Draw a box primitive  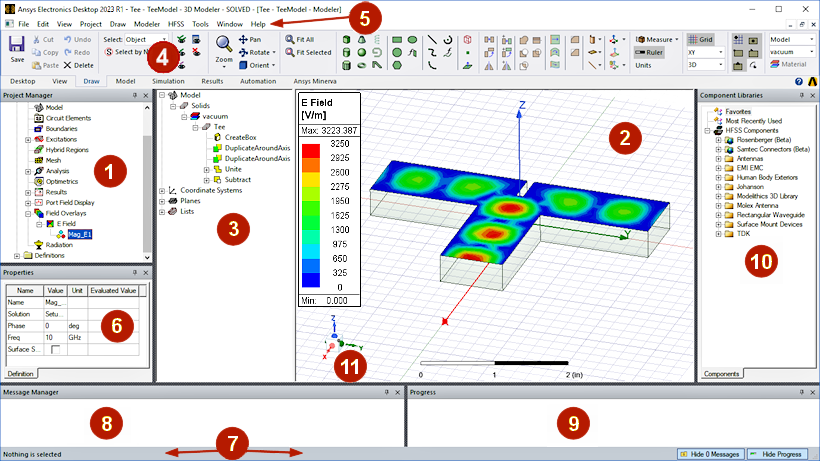click(x=346, y=40)
